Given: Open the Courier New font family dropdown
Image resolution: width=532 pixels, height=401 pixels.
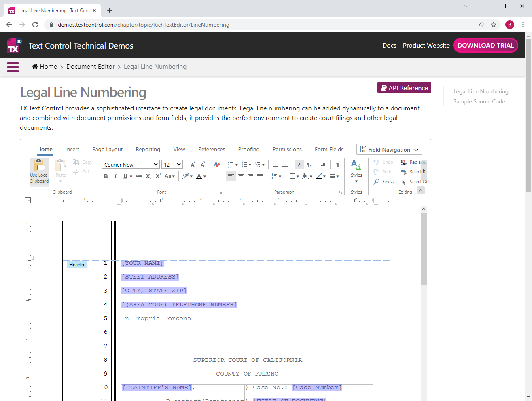Looking at the screenshot, I should click(131, 165).
